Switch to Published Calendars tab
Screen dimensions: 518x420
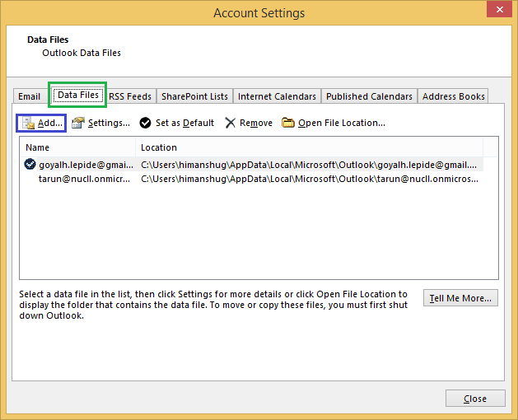point(369,96)
